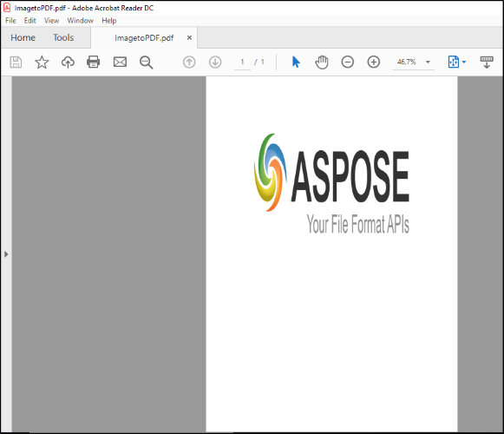Print the document via printer icon

[x=93, y=62]
